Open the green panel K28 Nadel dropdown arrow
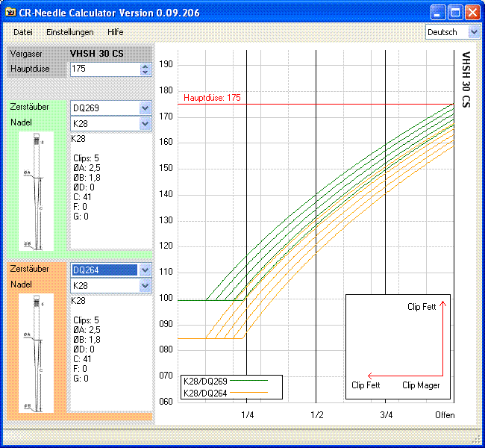Viewport: 485px width, 448px height. click(145, 124)
